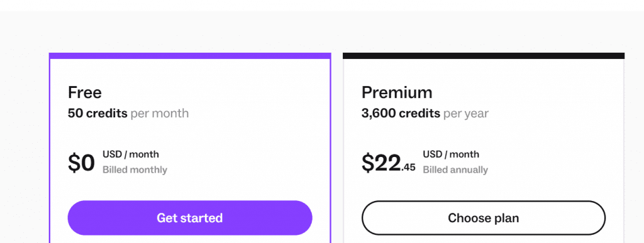Click the black top bar of Premium card

[x=484, y=56]
